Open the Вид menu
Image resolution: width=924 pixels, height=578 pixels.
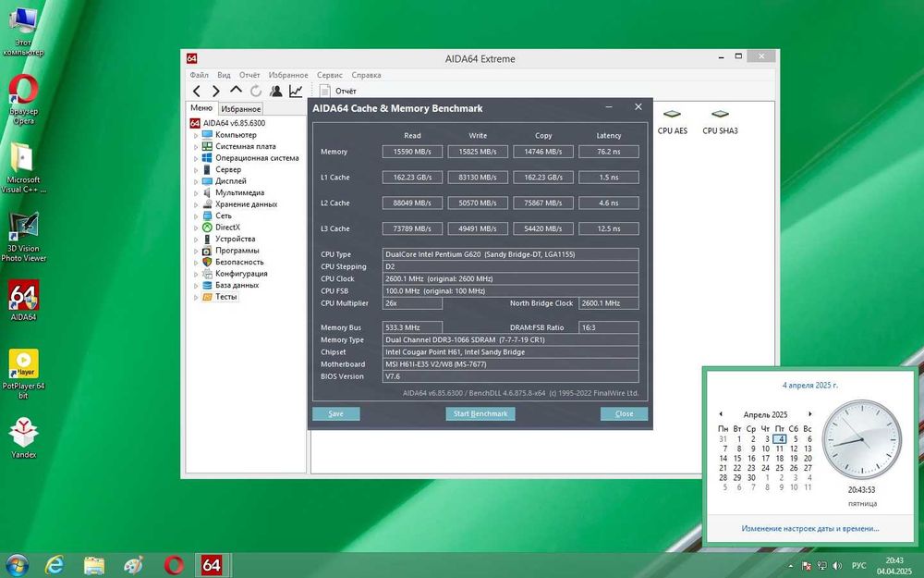click(224, 75)
